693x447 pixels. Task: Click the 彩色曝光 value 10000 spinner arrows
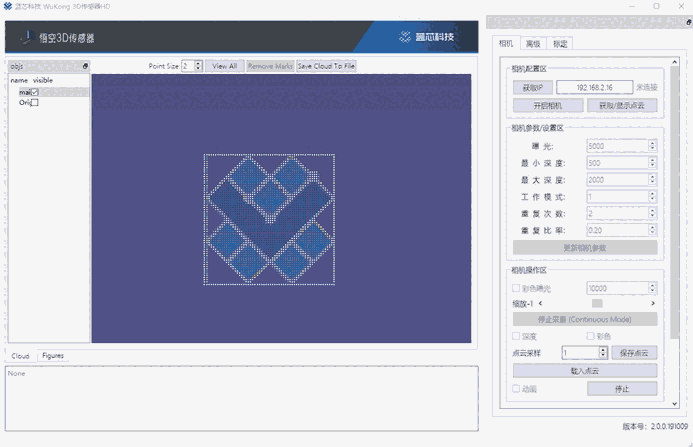(x=652, y=288)
